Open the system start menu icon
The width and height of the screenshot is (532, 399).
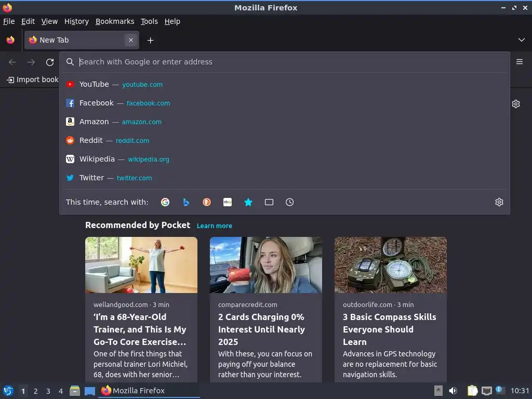point(8,391)
